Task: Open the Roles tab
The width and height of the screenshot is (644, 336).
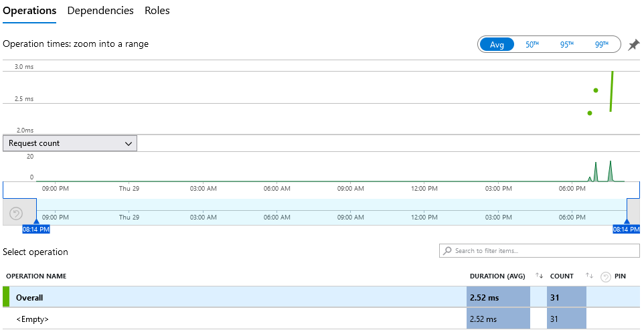Action: click(157, 11)
